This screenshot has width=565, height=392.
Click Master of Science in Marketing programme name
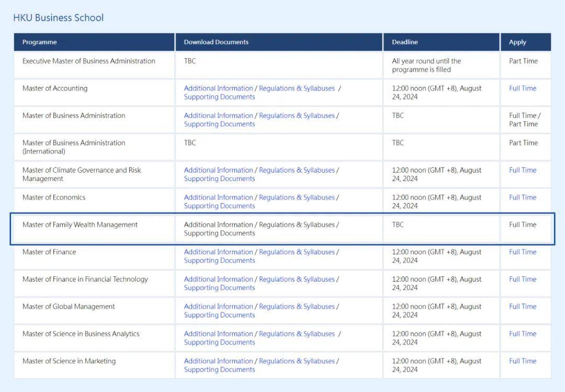[69, 361]
